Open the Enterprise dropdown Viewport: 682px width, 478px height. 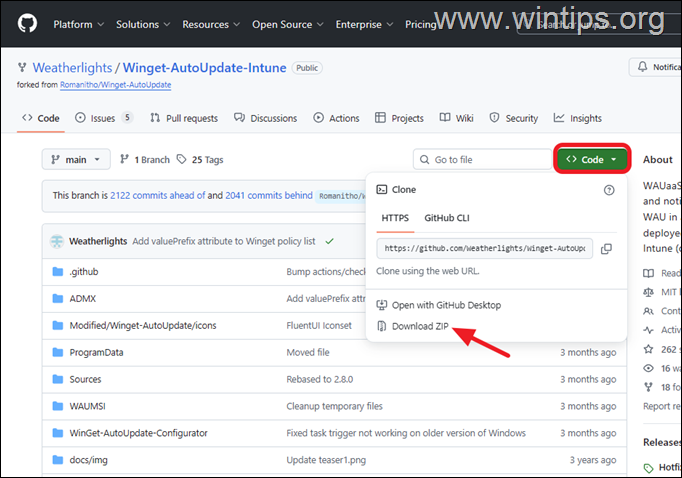coord(364,24)
